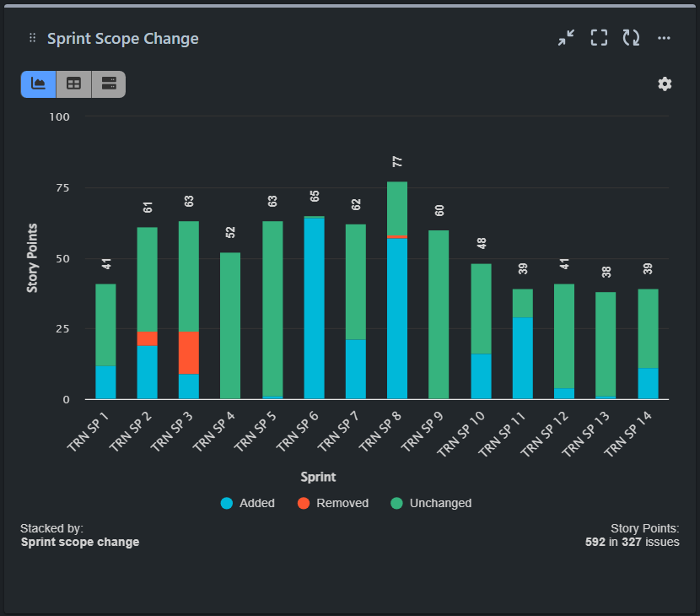
Task: Collapse the Sprint Scope Change widget
Action: tap(566, 37)
